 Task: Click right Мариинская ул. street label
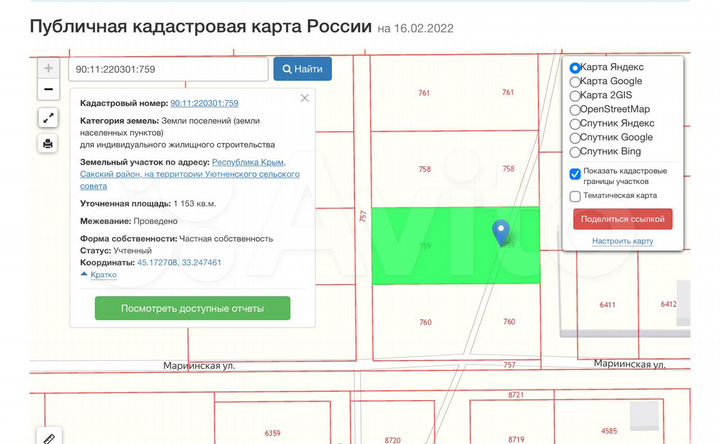tap(630, 364)
